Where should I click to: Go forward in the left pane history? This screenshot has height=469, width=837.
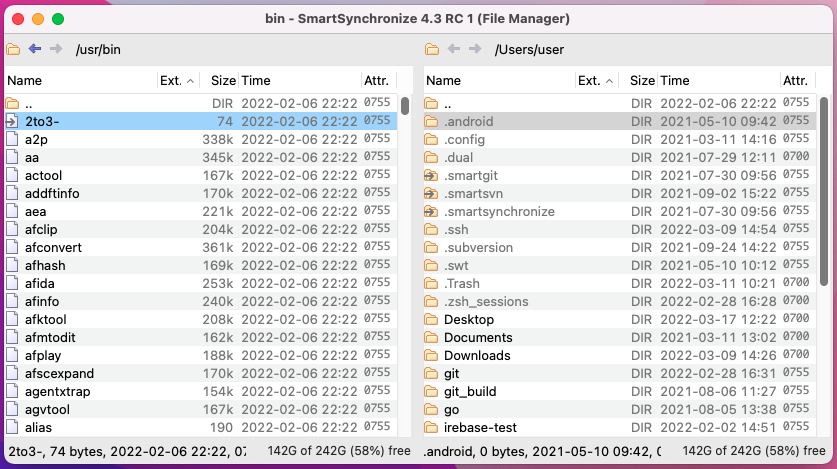pos(56,49)
